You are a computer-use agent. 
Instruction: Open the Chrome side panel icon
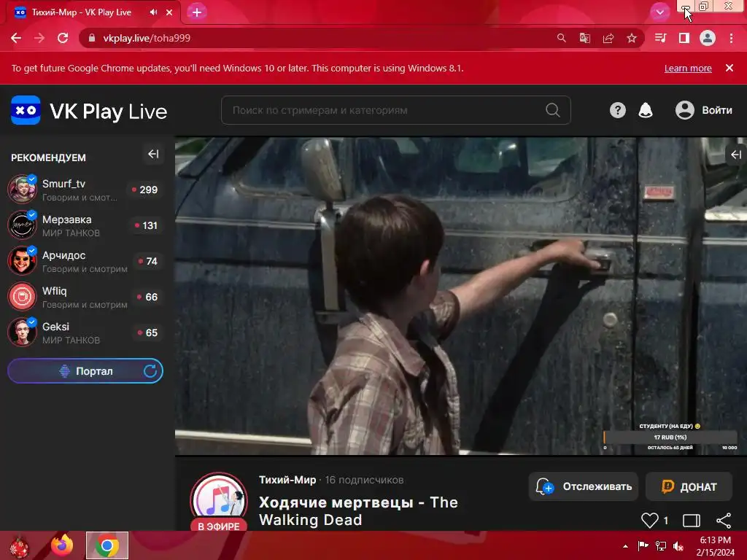click(x=684, y=38)
